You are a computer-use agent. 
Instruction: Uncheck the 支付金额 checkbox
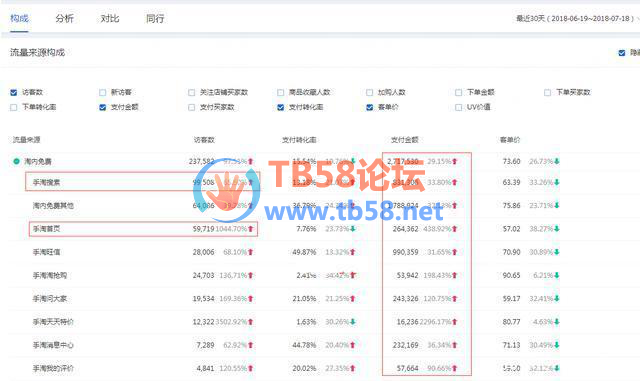click(102, 107)
